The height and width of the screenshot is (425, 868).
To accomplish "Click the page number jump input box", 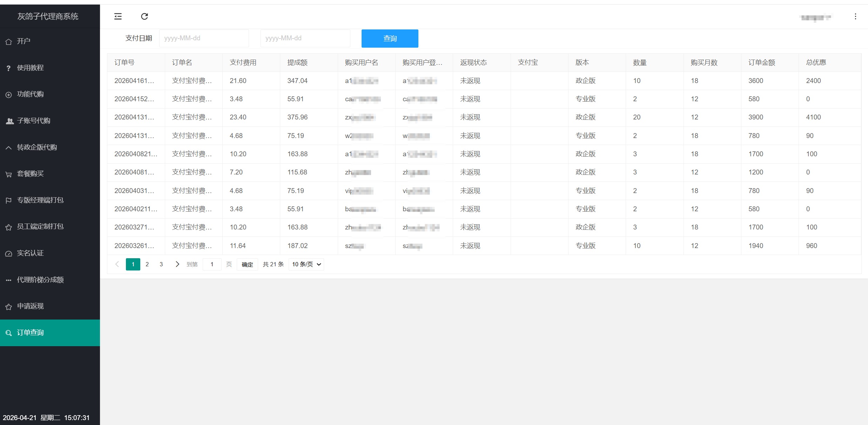I will coord(212,265).
